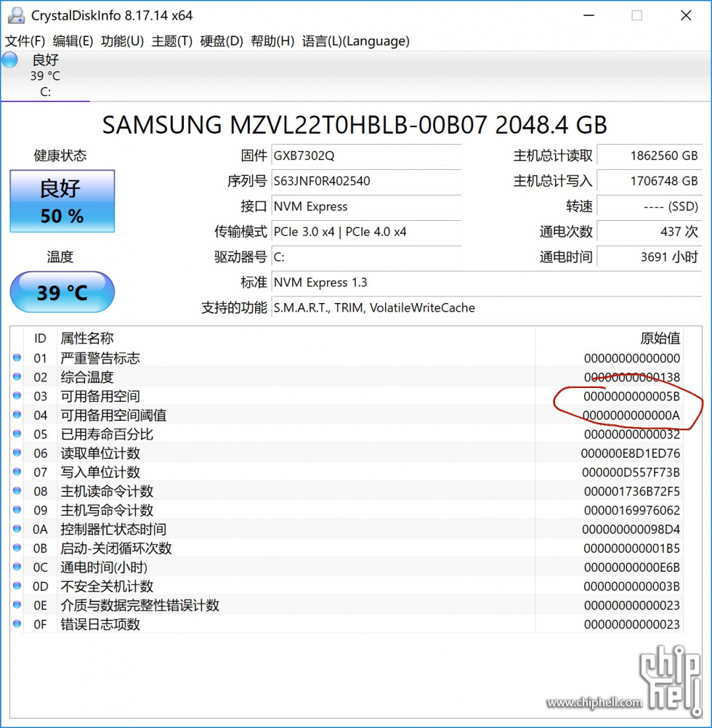The height and width of the screenshot is (728, 712).
Task: Select the 错误日志项数 attribute name
Action: click(100, 625)
